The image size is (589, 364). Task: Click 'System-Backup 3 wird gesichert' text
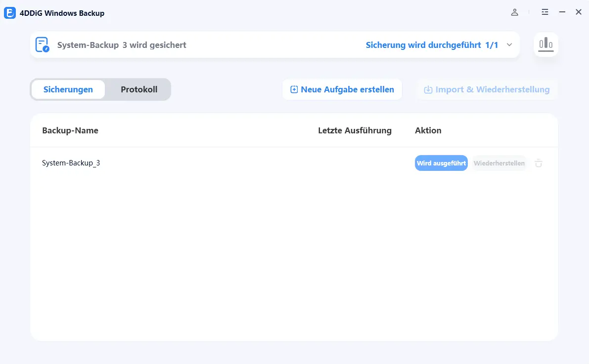coord(122,45)
